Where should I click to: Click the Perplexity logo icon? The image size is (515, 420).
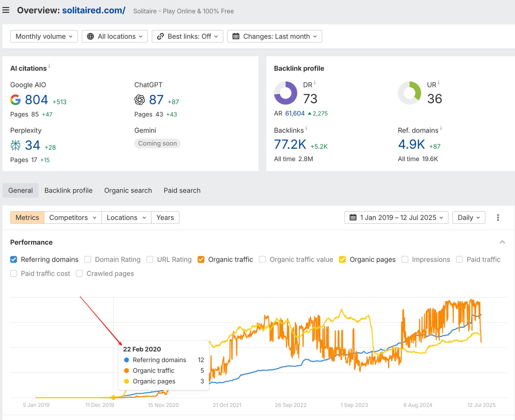16,145
